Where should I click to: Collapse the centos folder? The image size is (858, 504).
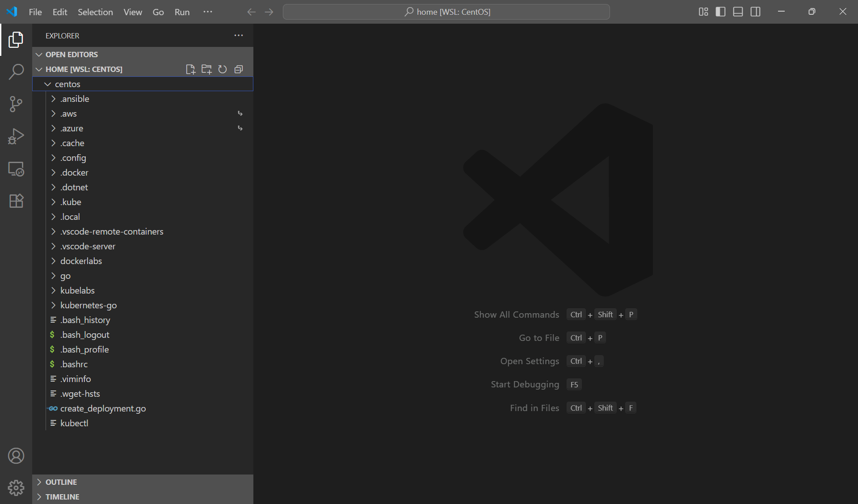[143, 84]
